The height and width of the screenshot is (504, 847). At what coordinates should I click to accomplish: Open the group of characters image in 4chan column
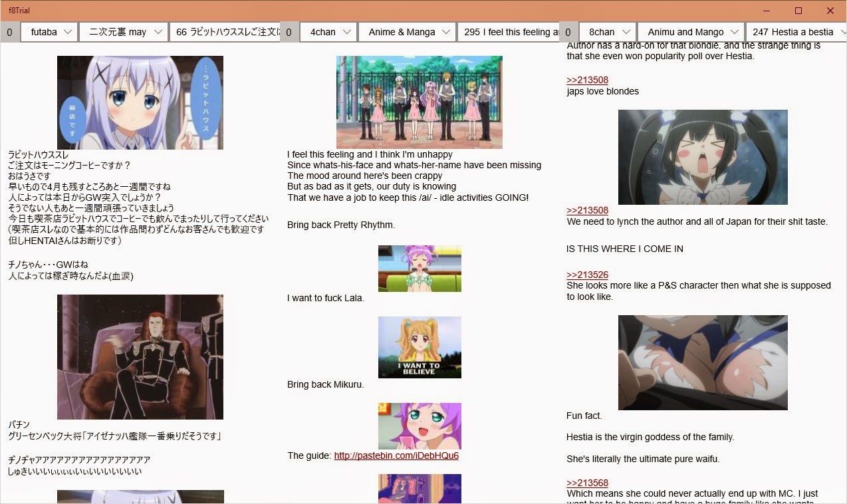[x=420, y=102]
